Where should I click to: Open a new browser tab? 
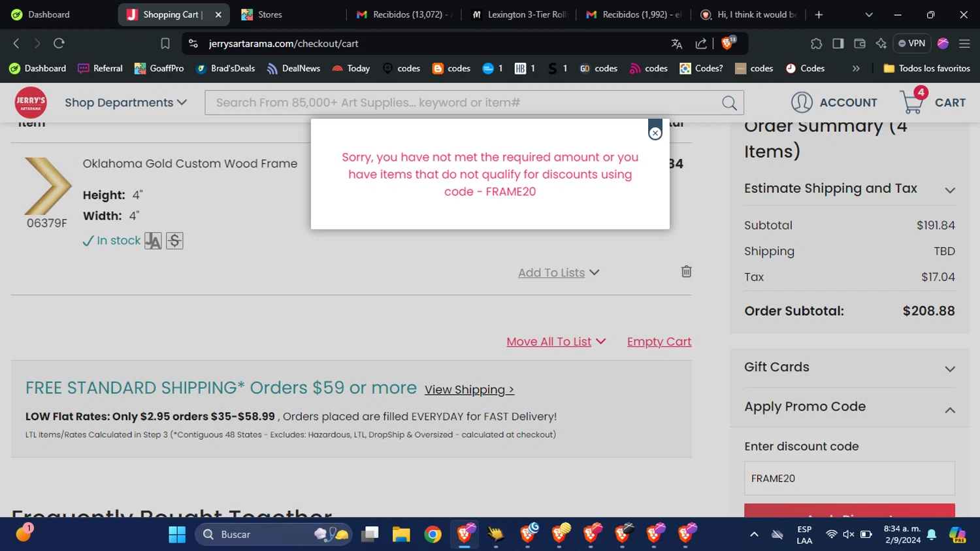click(819, 14)
